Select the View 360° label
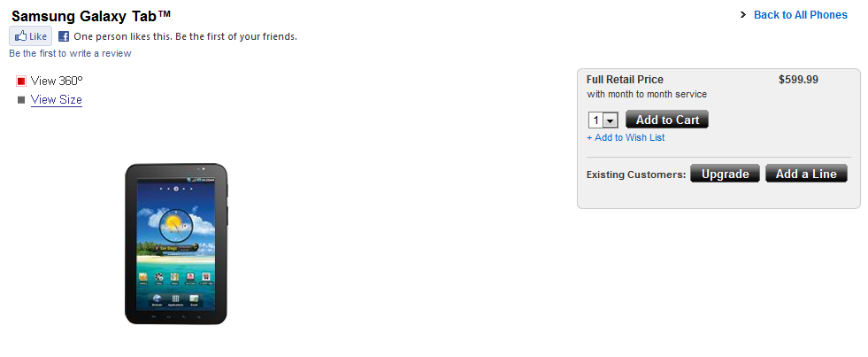 [57, 81]
